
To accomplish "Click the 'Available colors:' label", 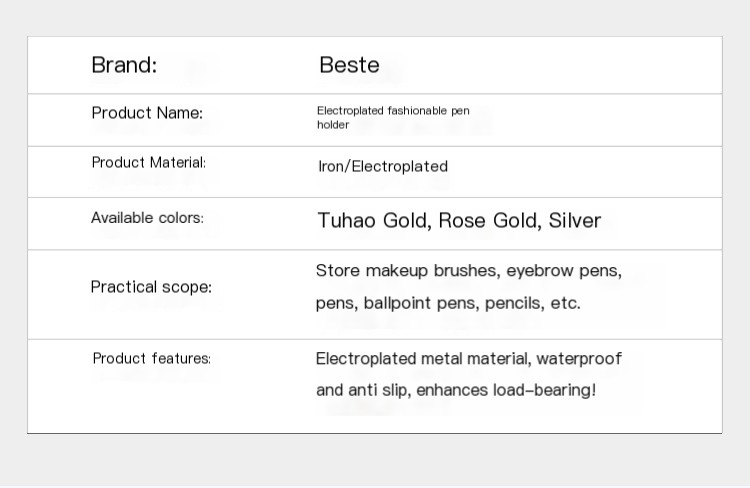I will tap(147, 218).
